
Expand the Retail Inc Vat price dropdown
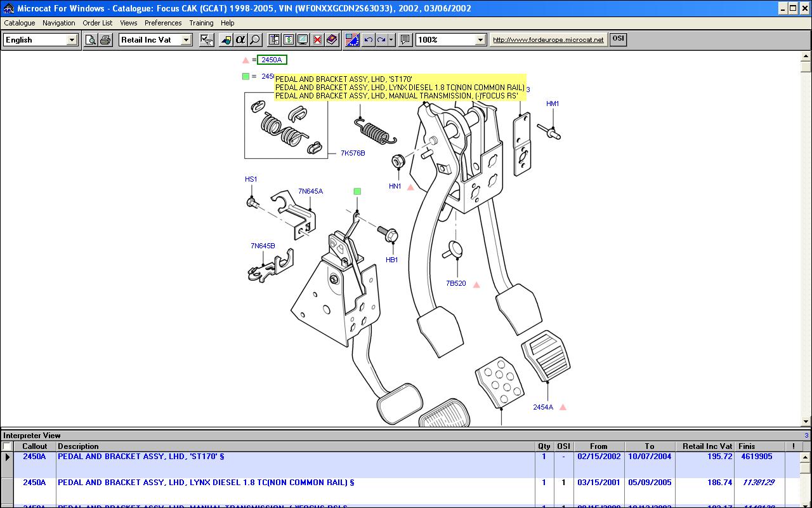[186, 40]
